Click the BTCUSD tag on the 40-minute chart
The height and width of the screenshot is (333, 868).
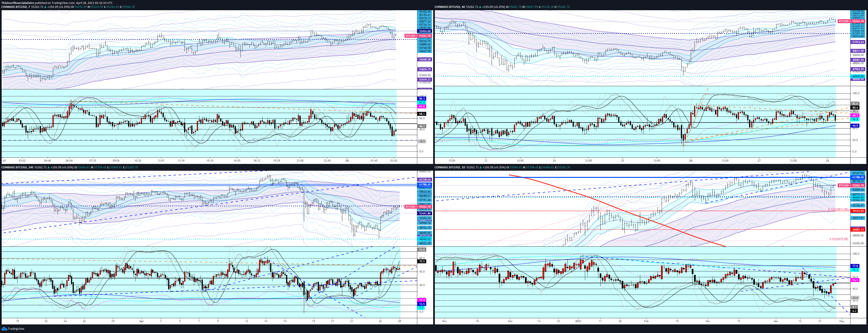point(844,21)
